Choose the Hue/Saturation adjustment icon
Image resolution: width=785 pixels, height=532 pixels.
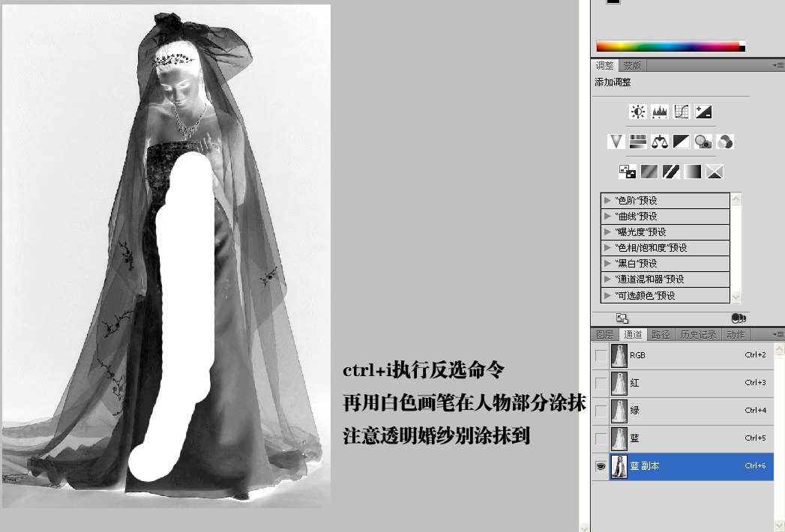coord(638,141)
